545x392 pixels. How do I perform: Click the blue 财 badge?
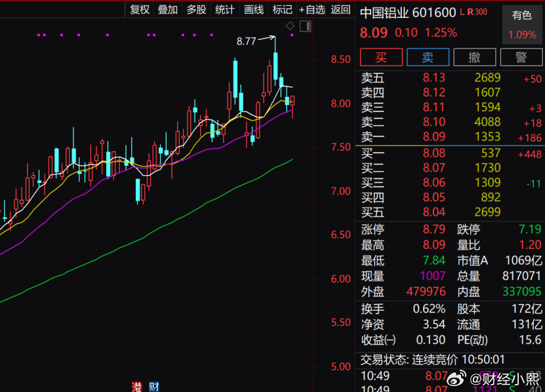click(x=154, y=387)
